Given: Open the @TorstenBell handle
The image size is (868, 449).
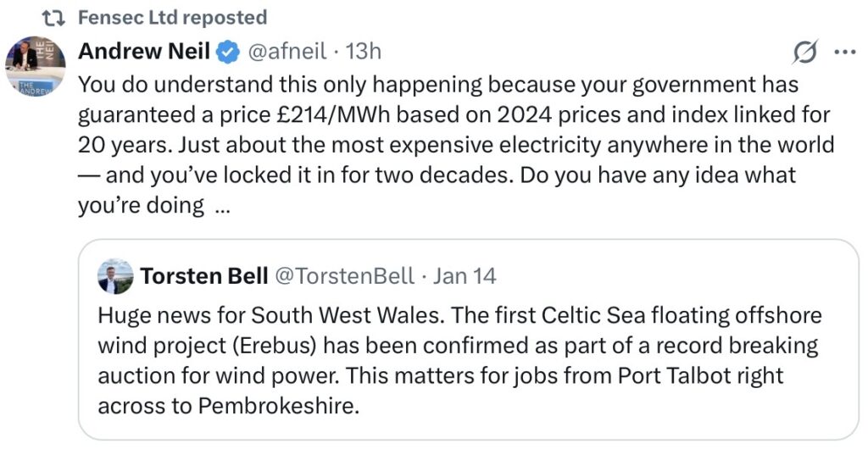Looking at the screenshot, I should 344,276.
